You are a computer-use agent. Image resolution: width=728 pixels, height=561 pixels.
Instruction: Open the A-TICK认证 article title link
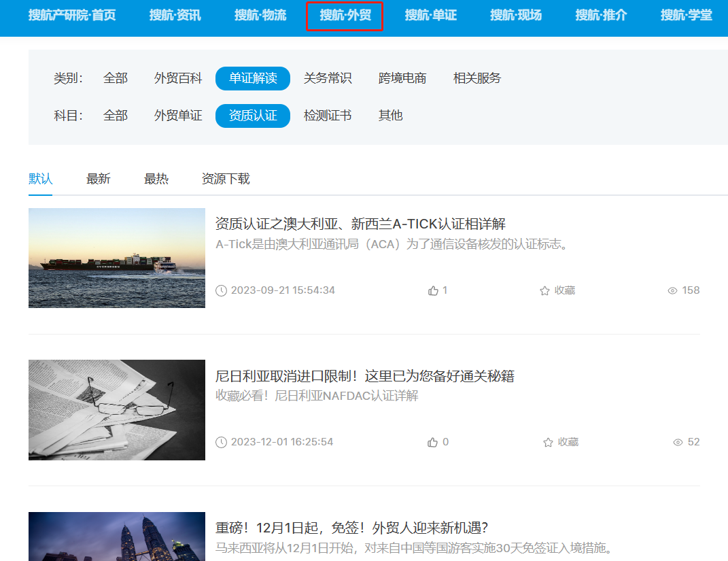click(x=360, y=224)
